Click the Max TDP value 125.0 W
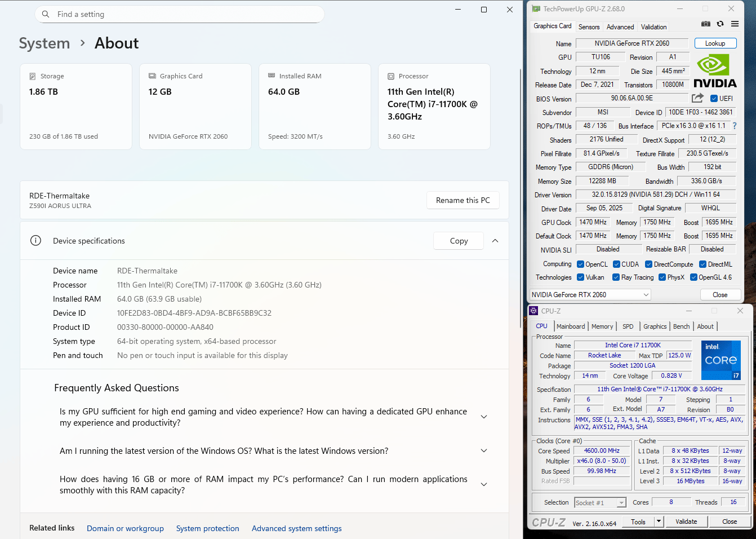Viewport: 756px width, 539px height. [x=679, y=355]
